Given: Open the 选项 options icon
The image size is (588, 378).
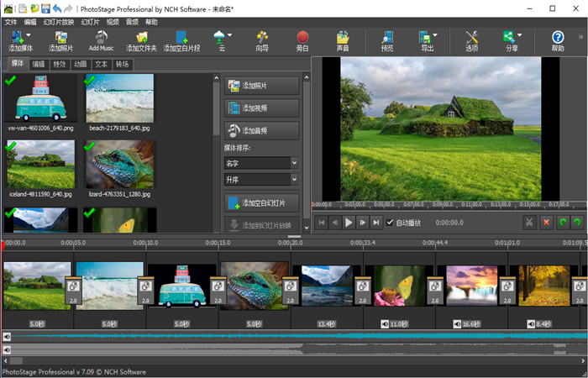Looking at the screenshot, I should coord(471,38).
